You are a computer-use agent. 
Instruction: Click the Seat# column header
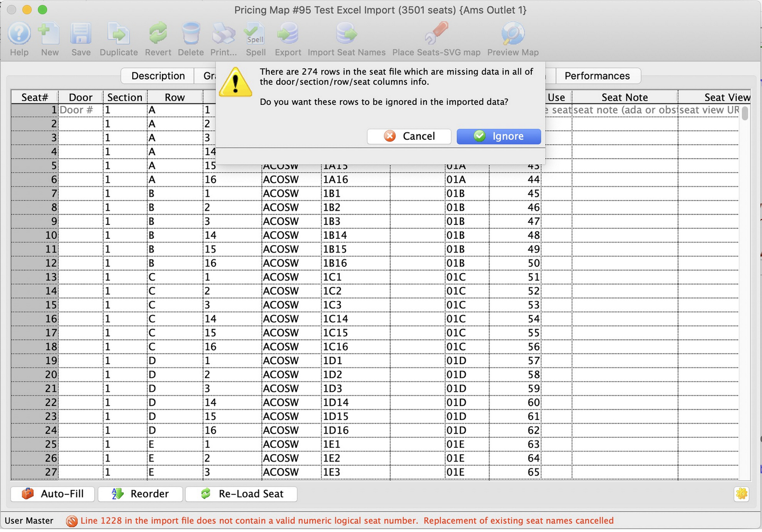34,97
